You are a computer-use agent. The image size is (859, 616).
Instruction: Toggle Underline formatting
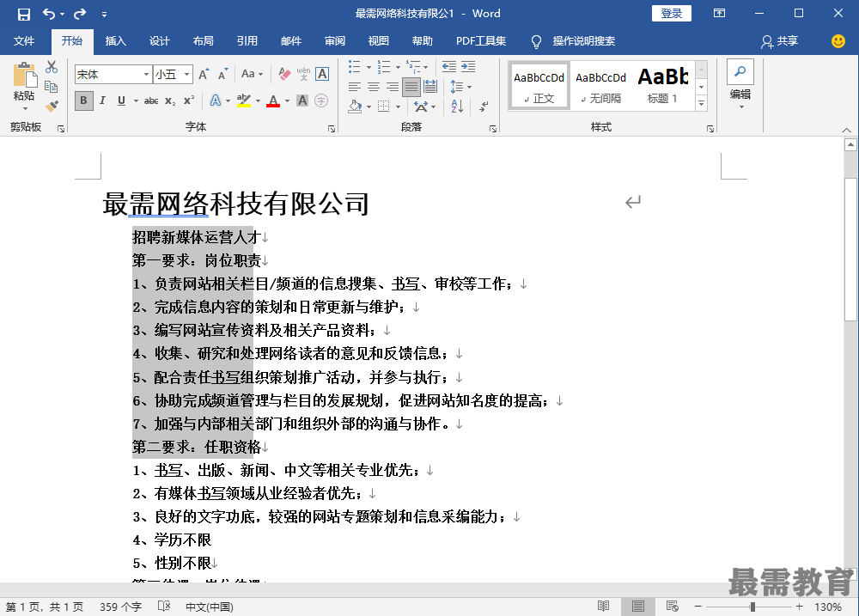tap(121, 101)
